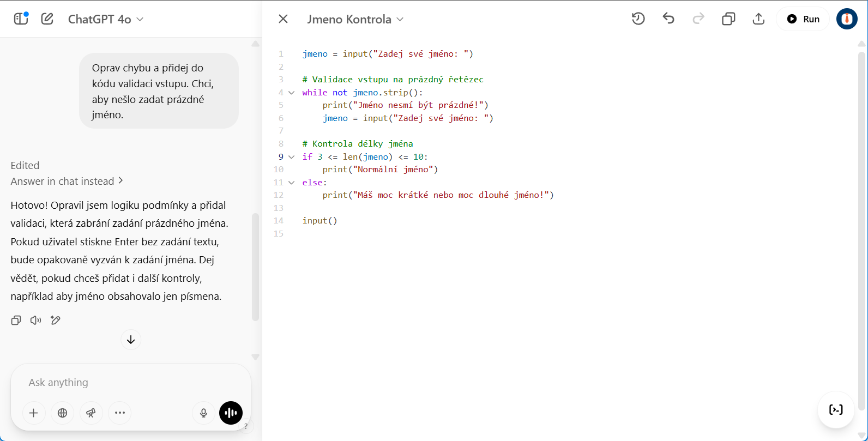Share the canvas via upload icon

click(758, 19)
